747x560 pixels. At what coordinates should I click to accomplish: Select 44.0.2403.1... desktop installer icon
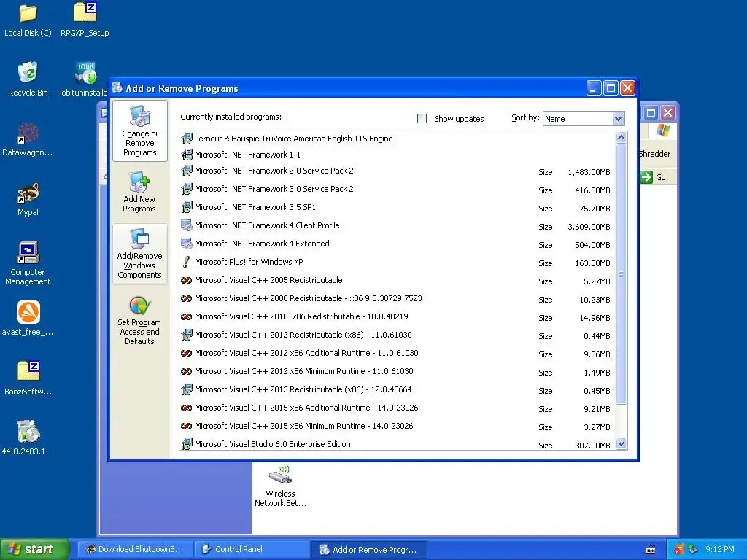click(28, 437)
